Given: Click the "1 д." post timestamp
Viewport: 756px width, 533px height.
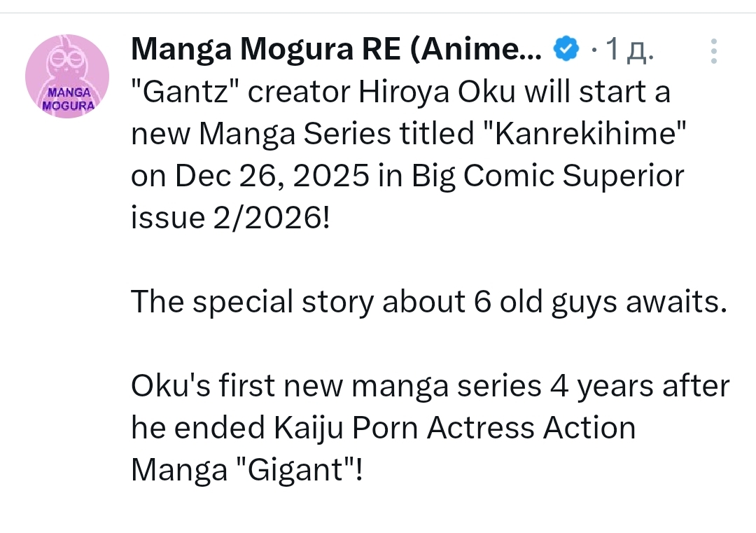Looking at the screenshot, I should click(629, 50).
